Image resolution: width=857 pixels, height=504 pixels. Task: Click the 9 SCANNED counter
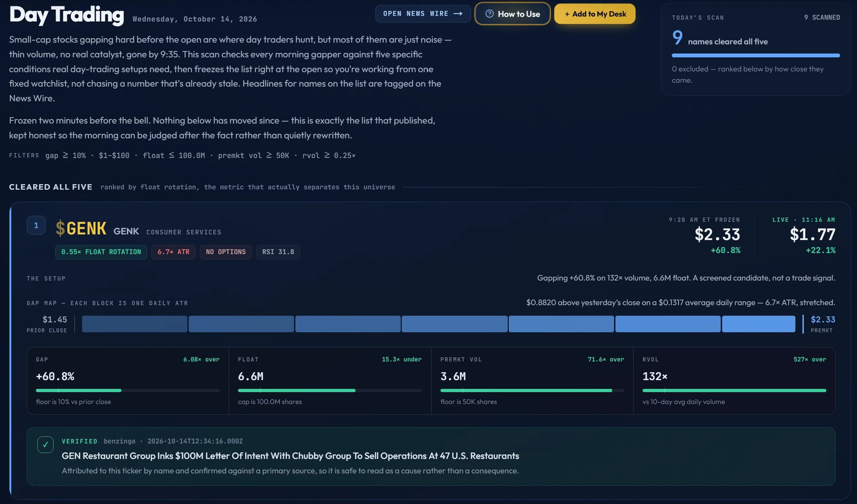pyautogui.click(x=822, y=18)
